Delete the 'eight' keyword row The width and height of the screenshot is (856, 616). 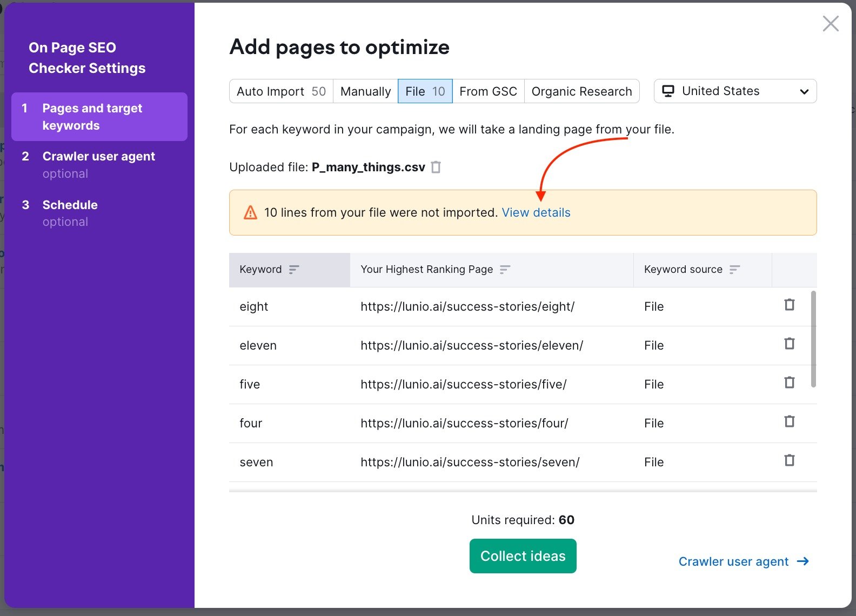789,305
